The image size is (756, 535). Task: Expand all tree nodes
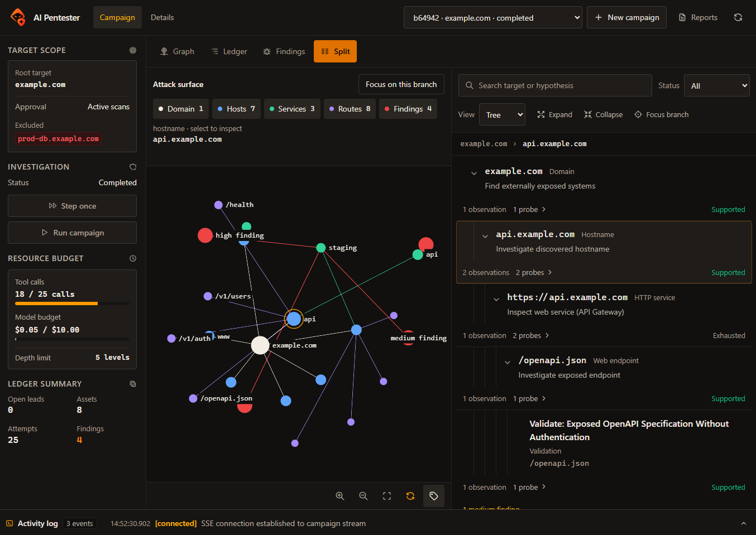pos(554,114)
